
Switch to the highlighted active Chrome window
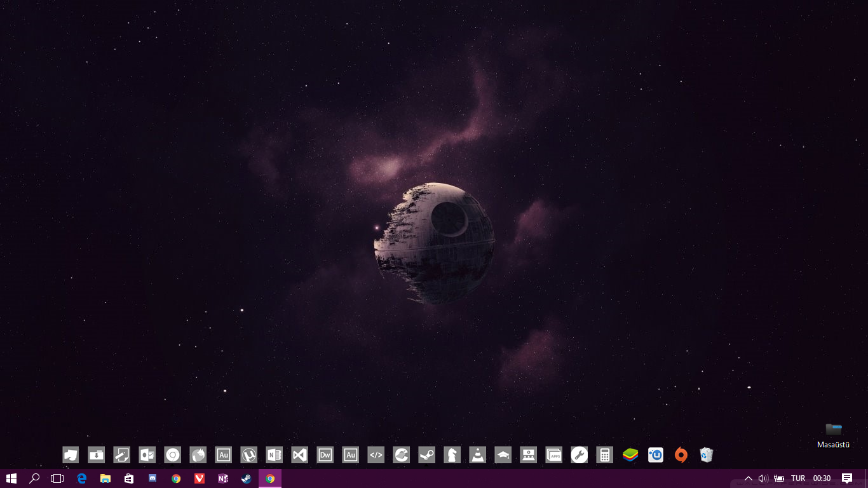pos(270,478)
